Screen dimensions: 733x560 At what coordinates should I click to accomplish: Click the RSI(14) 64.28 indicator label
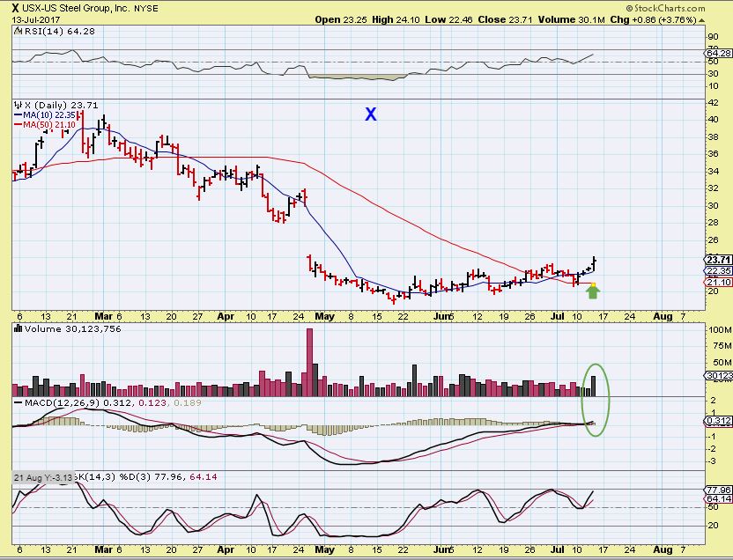tap(58, 32)
